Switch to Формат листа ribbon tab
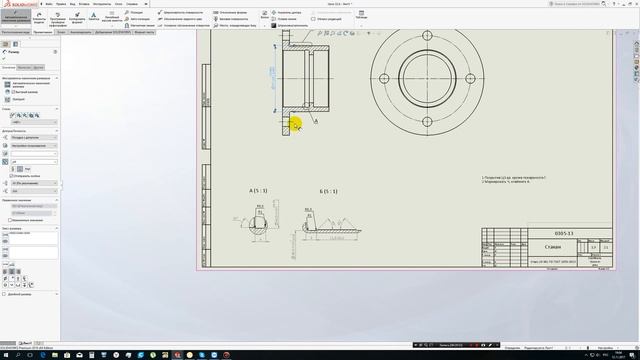 [x=144, y=32]
